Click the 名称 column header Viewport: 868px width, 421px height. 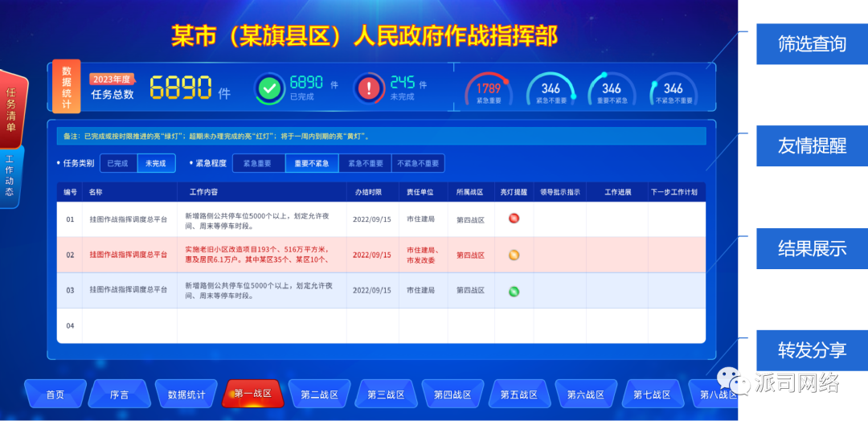point(95,192)
